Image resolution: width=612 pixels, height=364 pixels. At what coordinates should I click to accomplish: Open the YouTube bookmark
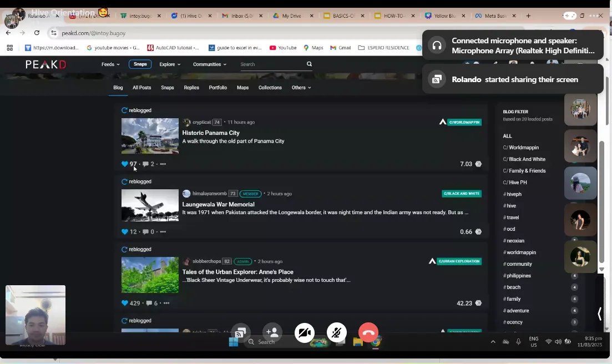(x=283, y=48)
